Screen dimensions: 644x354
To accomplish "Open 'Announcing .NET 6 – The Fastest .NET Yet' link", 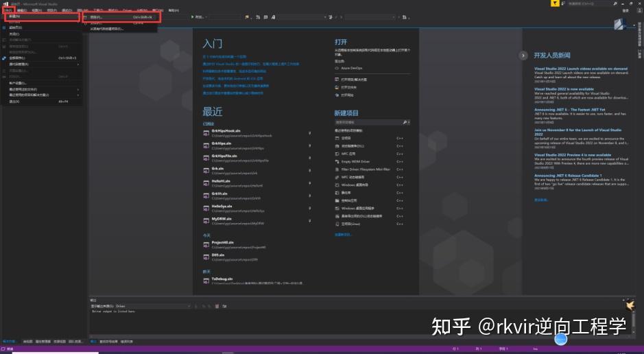I will click(570, 110).
